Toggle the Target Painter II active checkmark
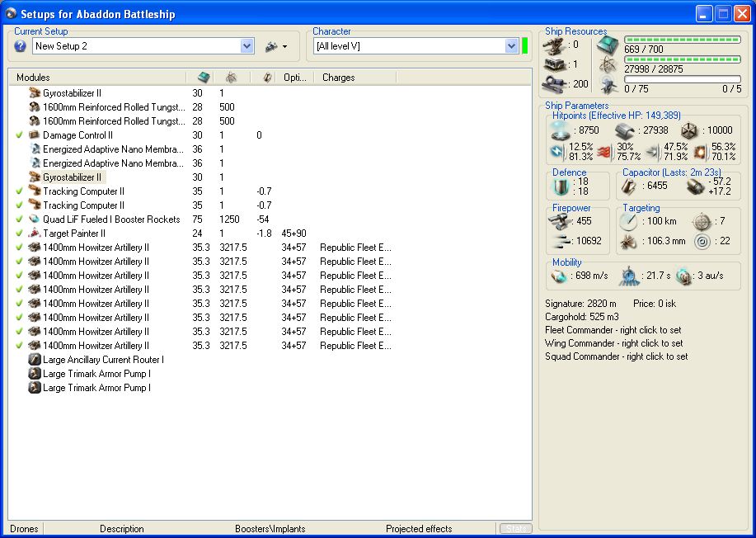 (19, 234)
